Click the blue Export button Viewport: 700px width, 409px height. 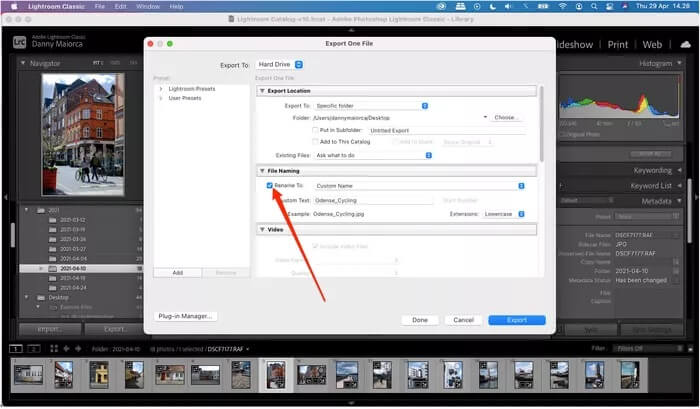[517, 320]
